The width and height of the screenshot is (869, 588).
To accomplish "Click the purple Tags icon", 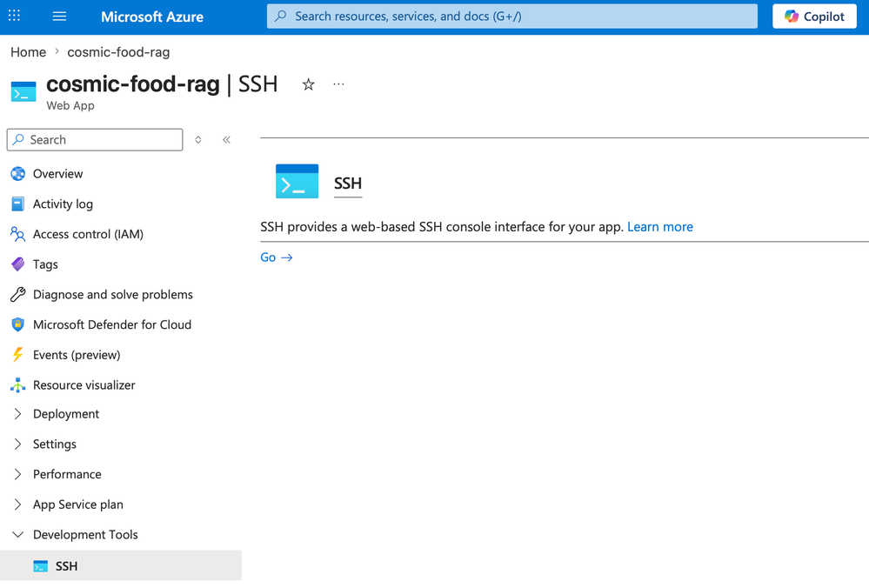I will pos(17,264).
